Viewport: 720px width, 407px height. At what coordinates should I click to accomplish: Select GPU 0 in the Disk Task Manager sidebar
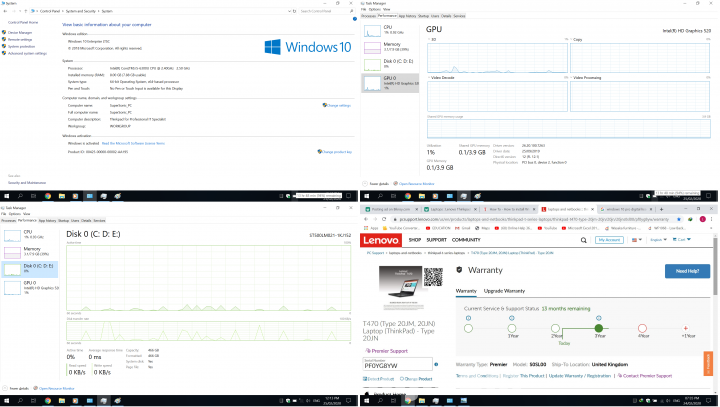click(31, 288)
